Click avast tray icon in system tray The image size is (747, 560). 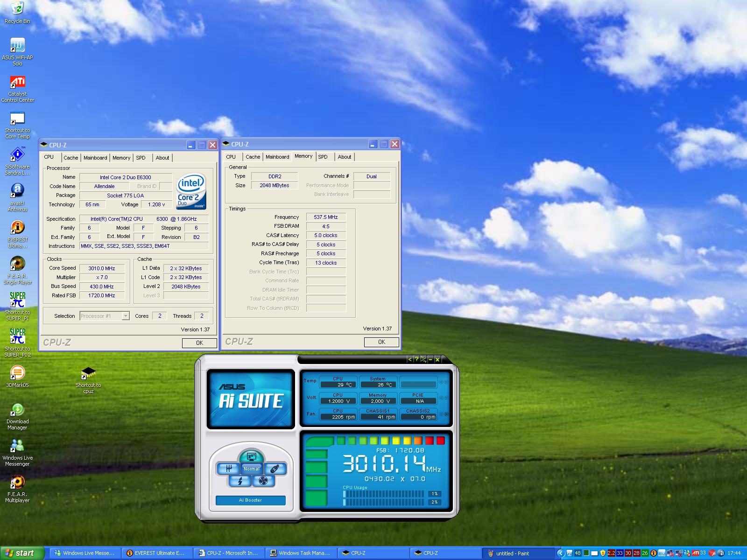[x=720, y=553]
